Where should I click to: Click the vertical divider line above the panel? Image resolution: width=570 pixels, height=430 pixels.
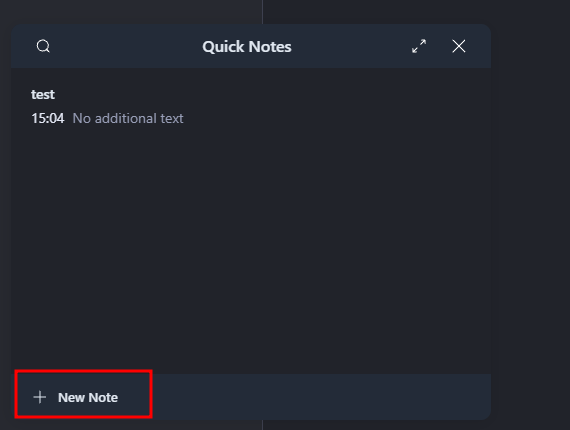[x=262, y=12]
